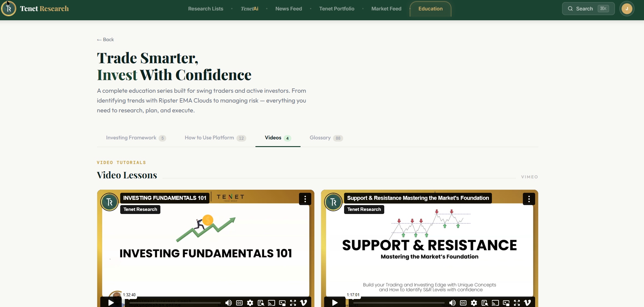Enter fullscreen on Investing Fundamentals 101 video
The width and height of the screenshot is (644, 307).
click(x=293, y=303)
